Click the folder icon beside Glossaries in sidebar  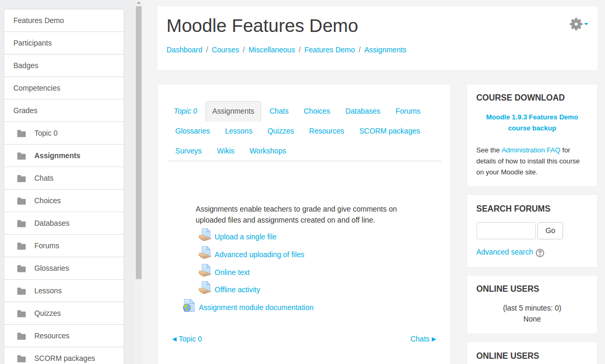pyautogui.click(x=21, y=268)
